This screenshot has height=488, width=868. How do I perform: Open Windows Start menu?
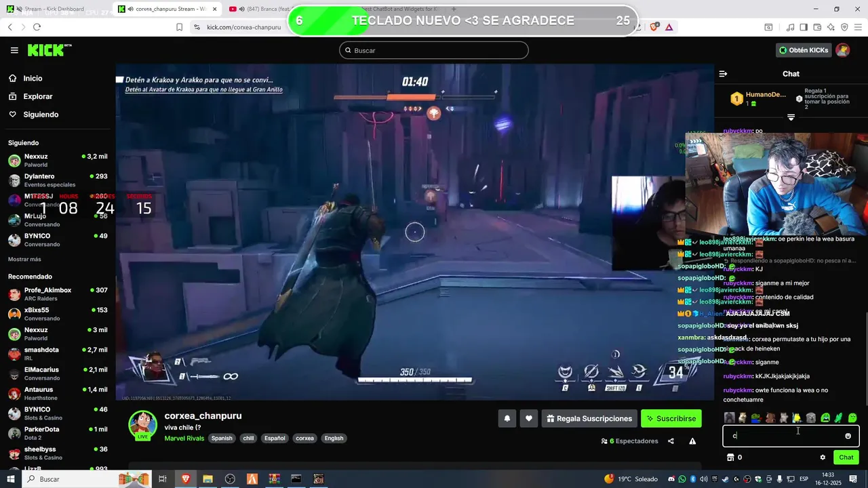(x=11, y=479)
